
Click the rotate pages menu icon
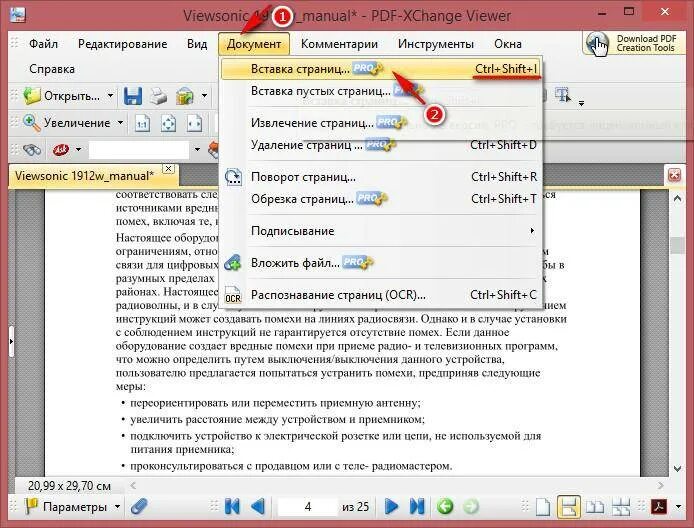point(233,177)
